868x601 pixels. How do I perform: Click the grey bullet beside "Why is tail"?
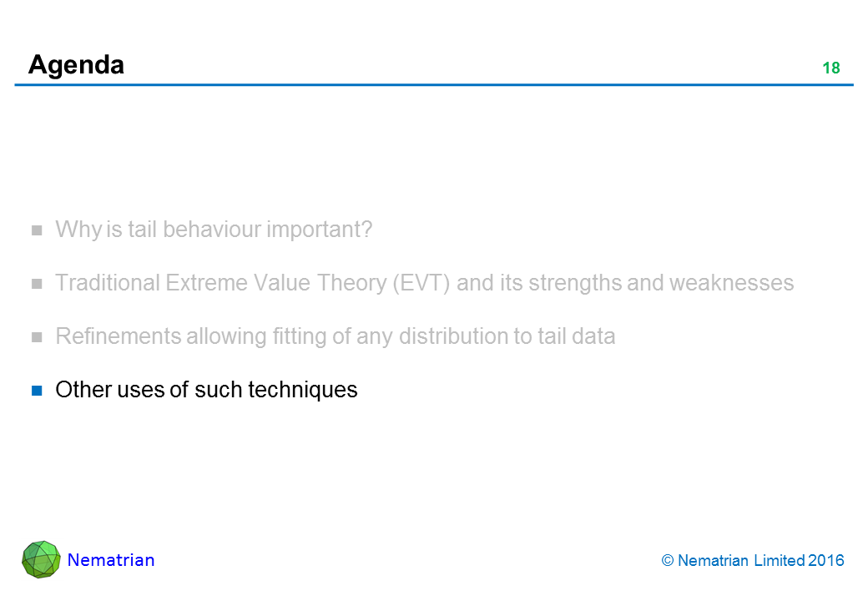tap(37, 230)
